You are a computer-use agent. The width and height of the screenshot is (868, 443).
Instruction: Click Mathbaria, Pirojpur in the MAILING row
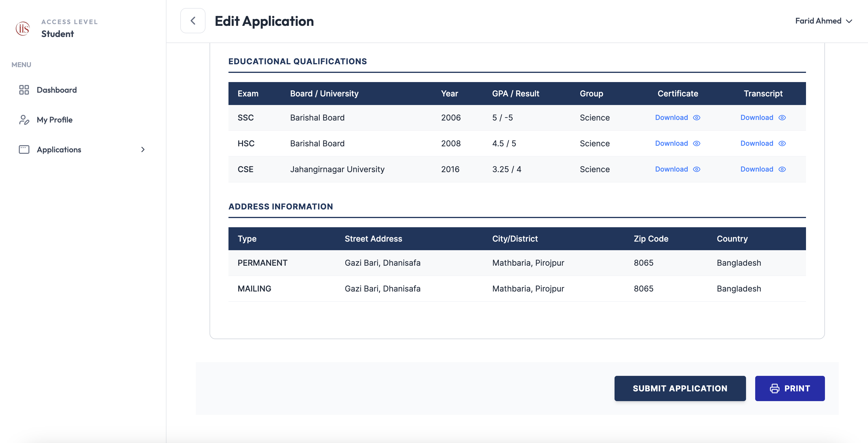(x=528, y=289)
